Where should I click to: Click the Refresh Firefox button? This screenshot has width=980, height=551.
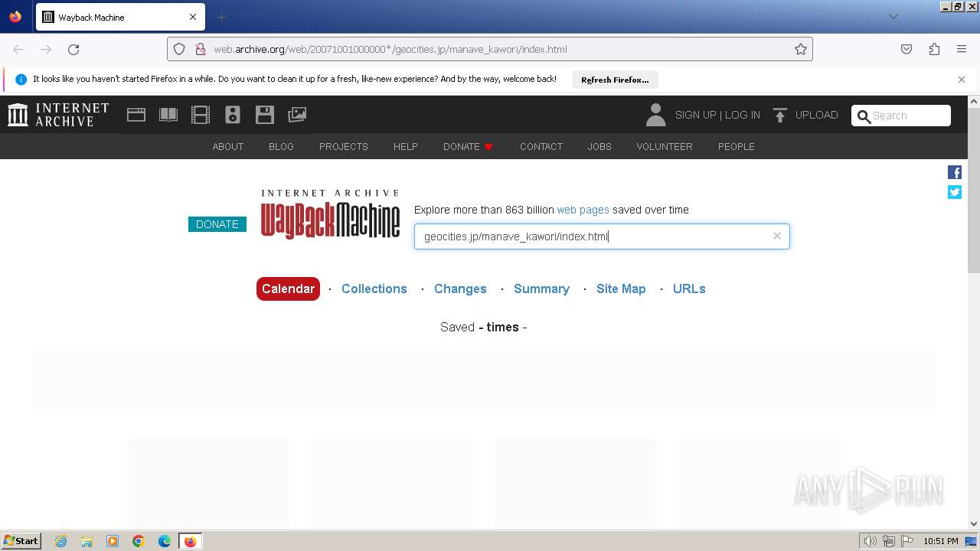coord(615,80)
